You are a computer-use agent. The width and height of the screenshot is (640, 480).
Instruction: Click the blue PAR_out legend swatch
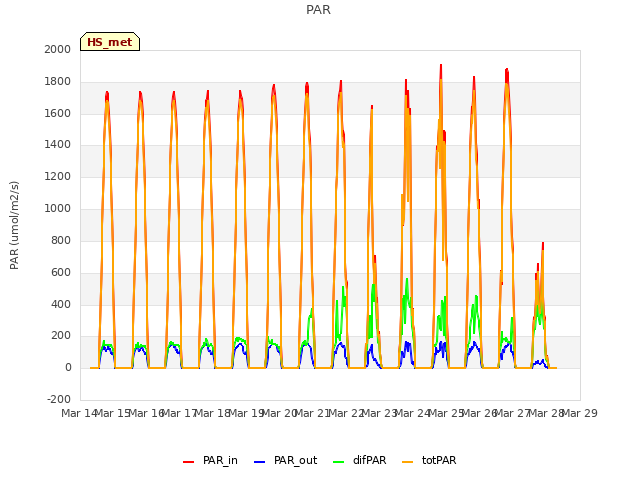(x=260, y=462)
